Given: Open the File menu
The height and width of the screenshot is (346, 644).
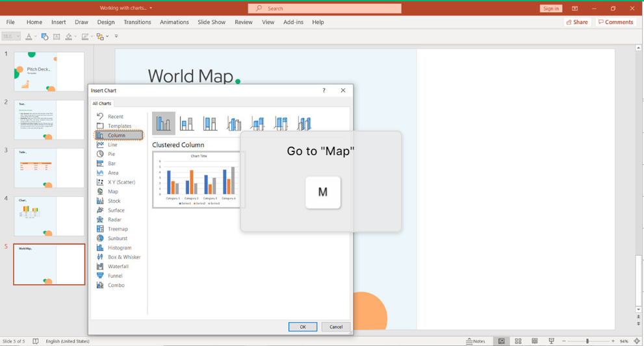Looking at the screenshot, I should (10, 22).
